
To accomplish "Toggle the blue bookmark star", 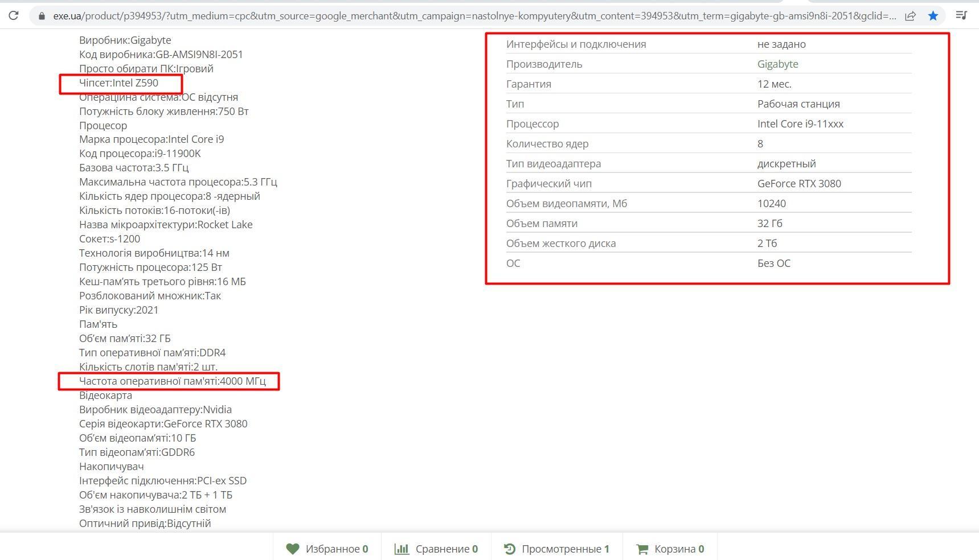I will [x=933, y=16].
